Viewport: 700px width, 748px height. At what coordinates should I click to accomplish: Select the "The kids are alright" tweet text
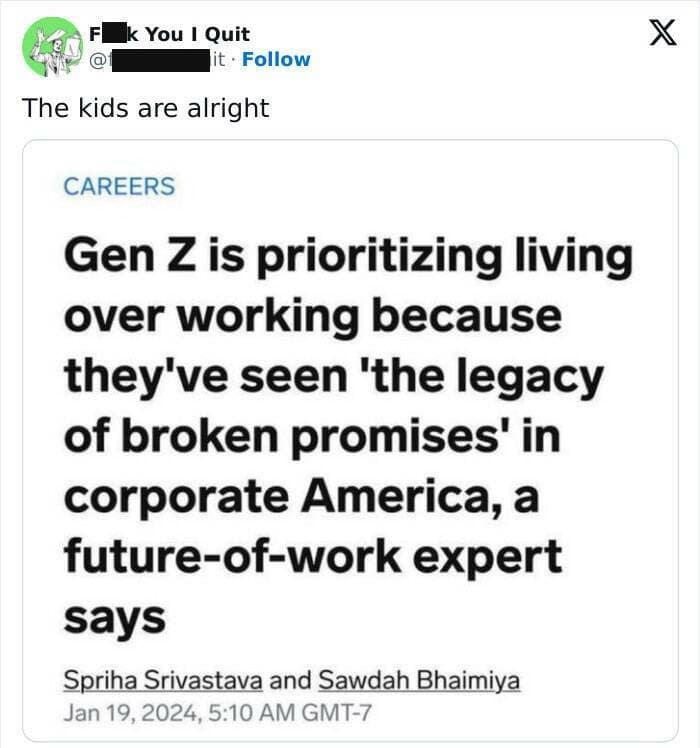146,107
